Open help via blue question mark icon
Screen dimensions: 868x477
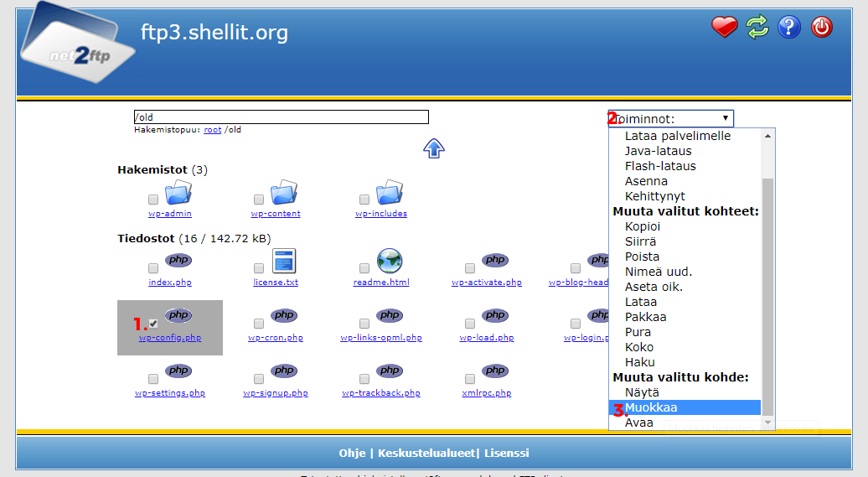[789, 27]
